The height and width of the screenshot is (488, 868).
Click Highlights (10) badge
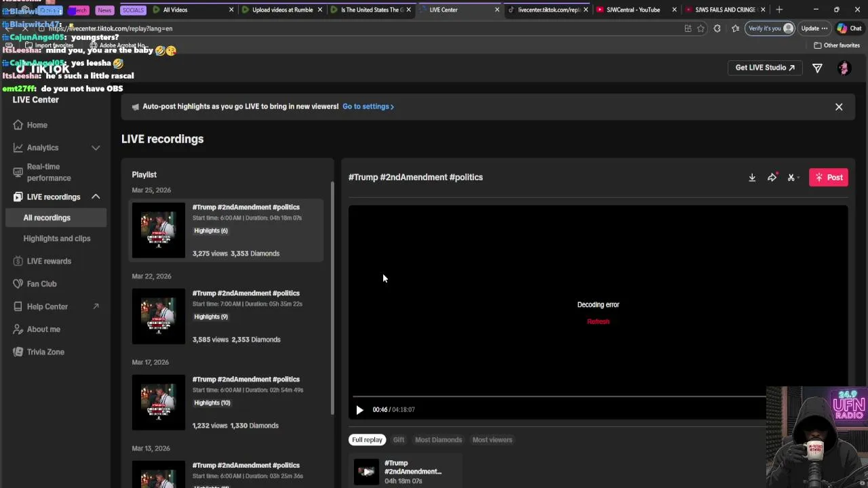point(212,403)
